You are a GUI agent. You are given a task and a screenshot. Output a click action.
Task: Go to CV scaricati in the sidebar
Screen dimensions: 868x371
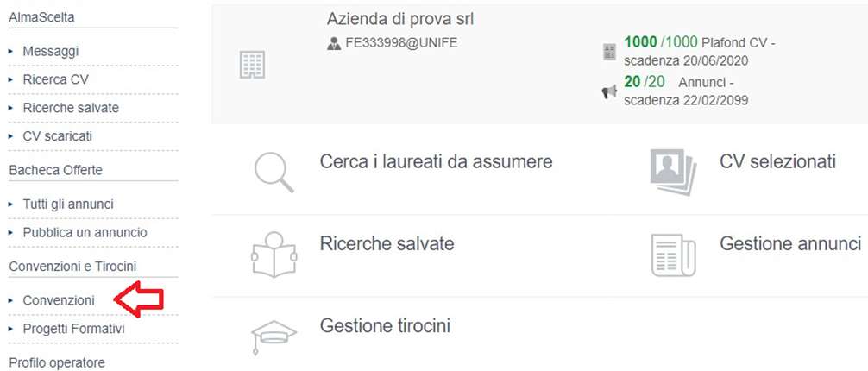point(58,136)
